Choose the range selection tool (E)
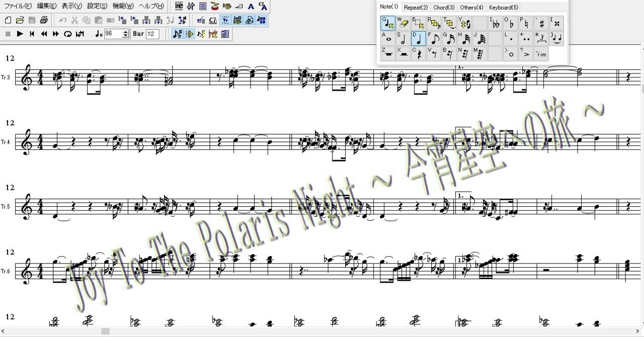The image size is (644, 337). click(419, 23)
